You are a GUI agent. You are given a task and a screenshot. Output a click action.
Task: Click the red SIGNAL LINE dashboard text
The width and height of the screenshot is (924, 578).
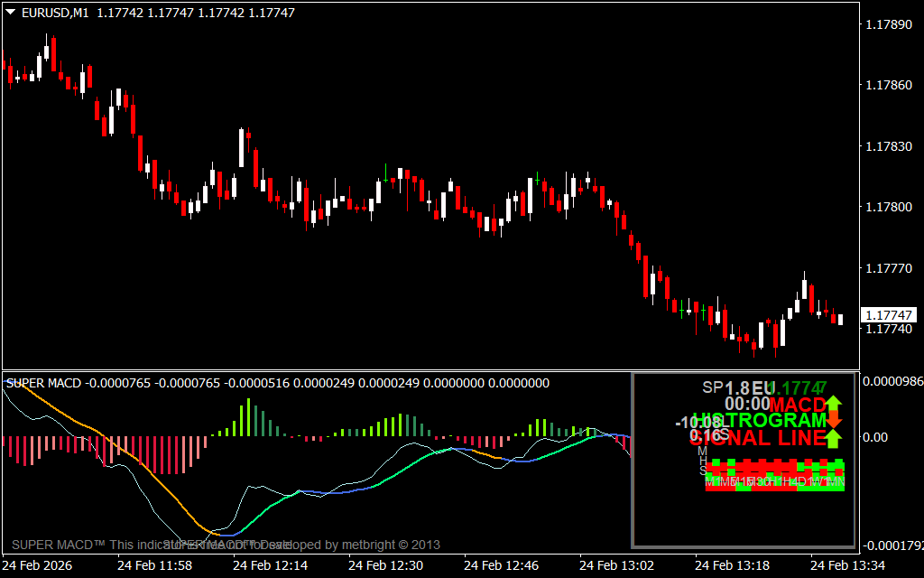click(758, 439)
